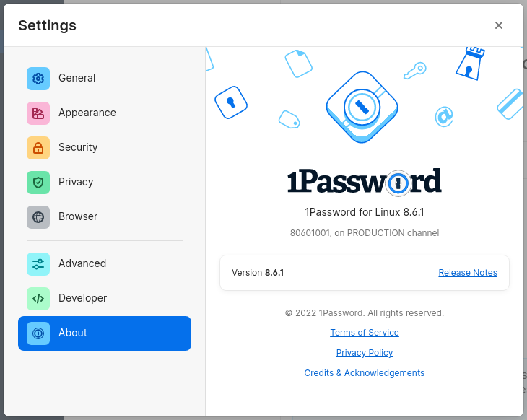Viewport: 527px width, 420px height.
Task: Go to the Security section
Action: pos(78,147)
